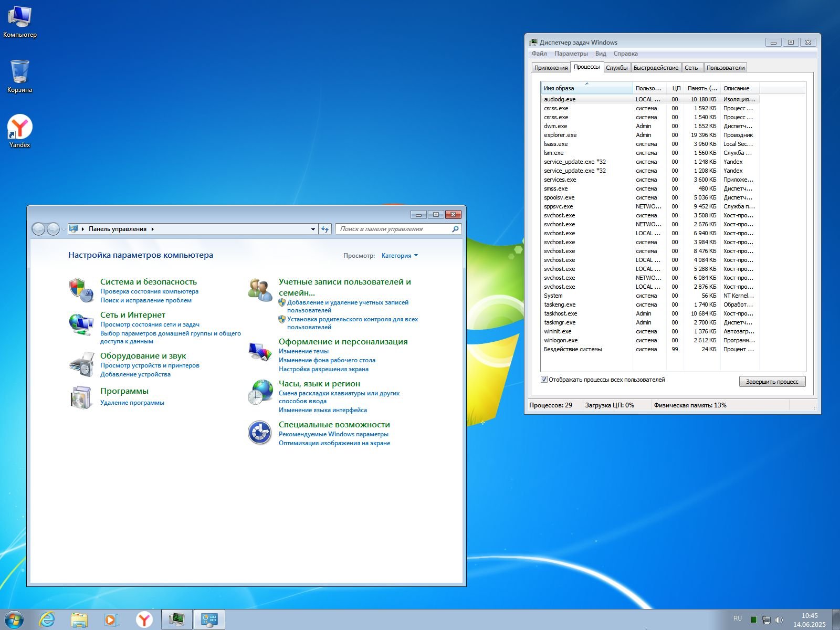Click the Control Panel search field

[x=394, y=229]
